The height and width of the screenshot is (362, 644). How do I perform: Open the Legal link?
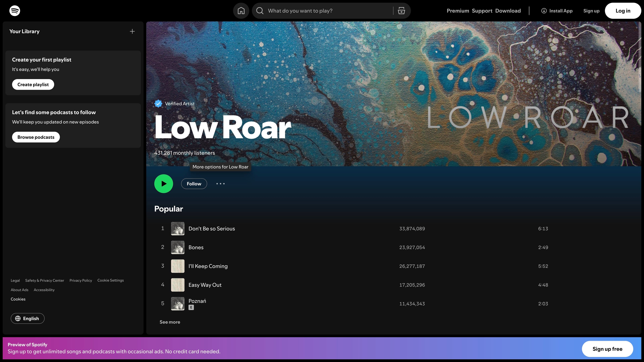coord(15,280)
